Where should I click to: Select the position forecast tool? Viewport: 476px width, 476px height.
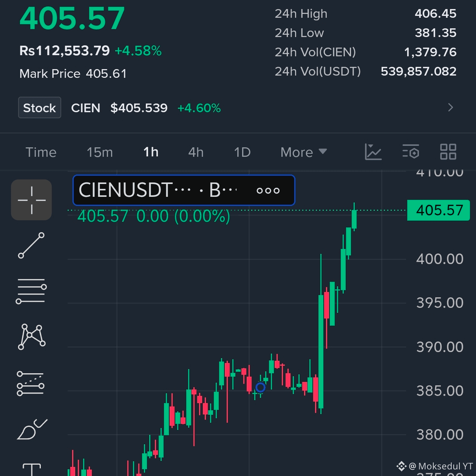31,383
